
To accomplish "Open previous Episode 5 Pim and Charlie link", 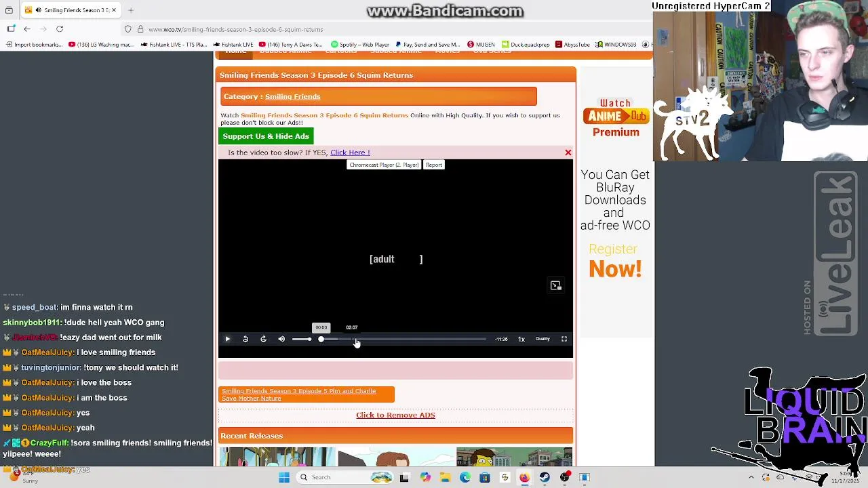I will (306, 394).
